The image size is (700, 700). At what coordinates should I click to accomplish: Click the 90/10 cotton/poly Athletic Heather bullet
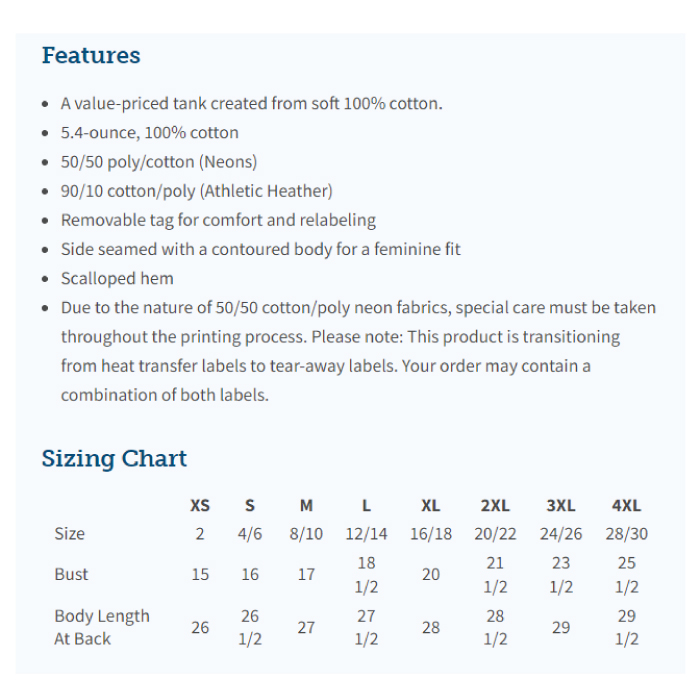(x=196, y=191)
